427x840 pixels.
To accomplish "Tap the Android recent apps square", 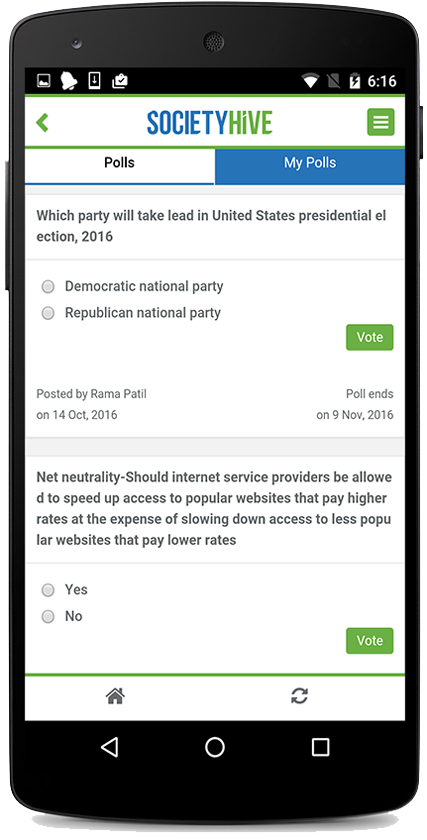I will [x=320, y=747].
